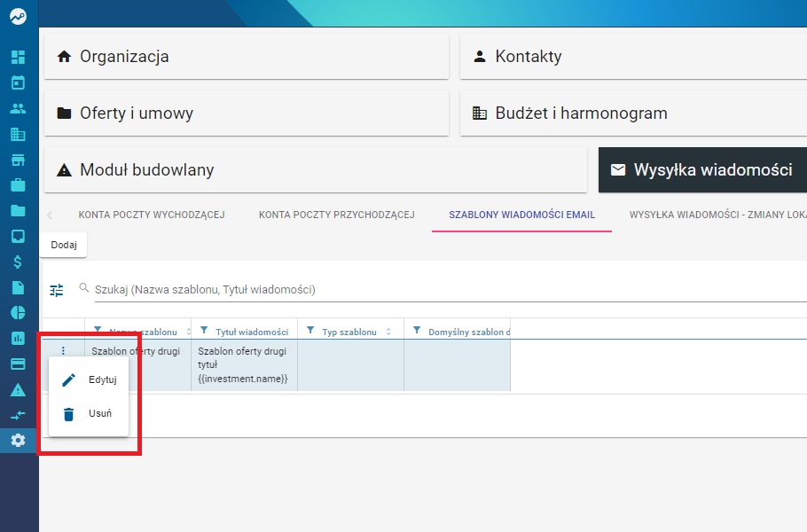807x532 pixels.
Task: Filter the Tytuł wiadomości column
Action: [x=204, y=331]
